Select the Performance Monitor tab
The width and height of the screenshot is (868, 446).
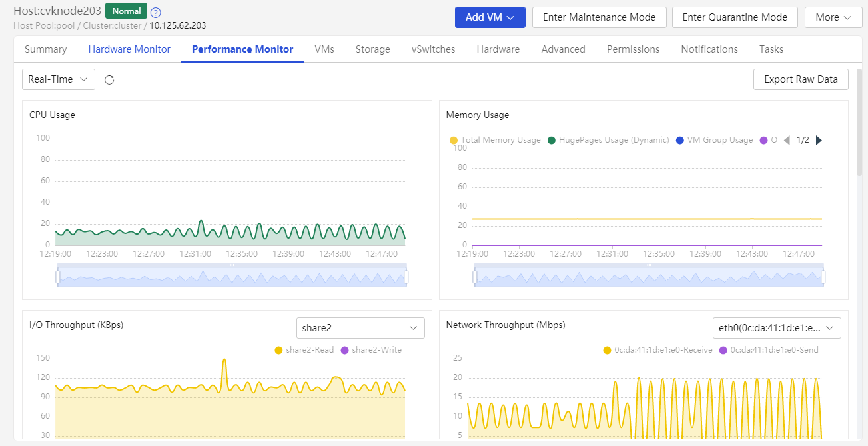[x=242, y=49]
